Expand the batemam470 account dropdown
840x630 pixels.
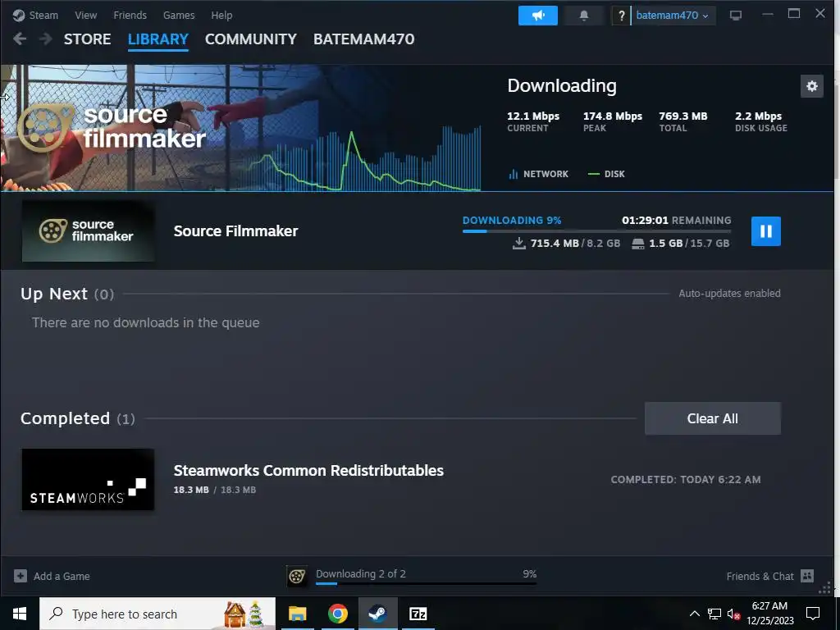point(673,16)
